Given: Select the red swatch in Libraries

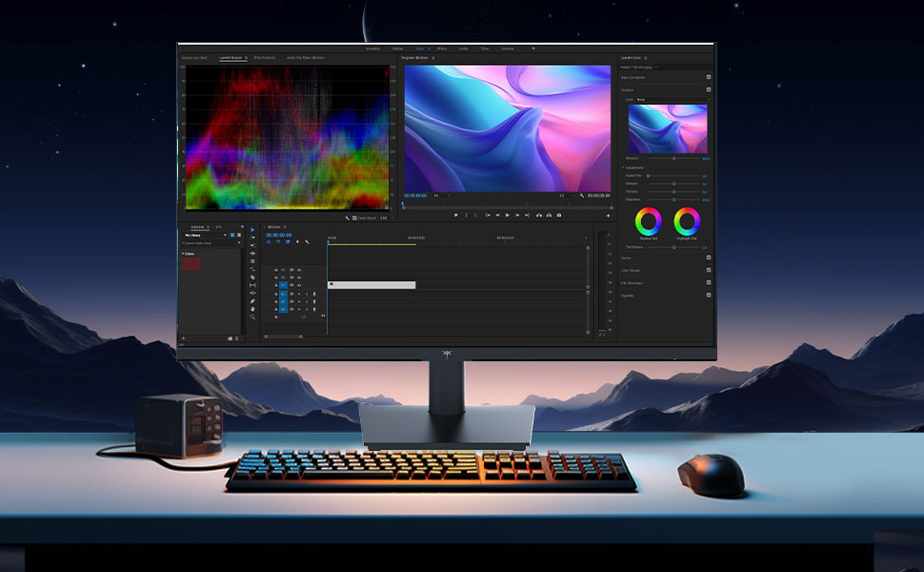Looking at the screenshot, I should pos(191,263).
